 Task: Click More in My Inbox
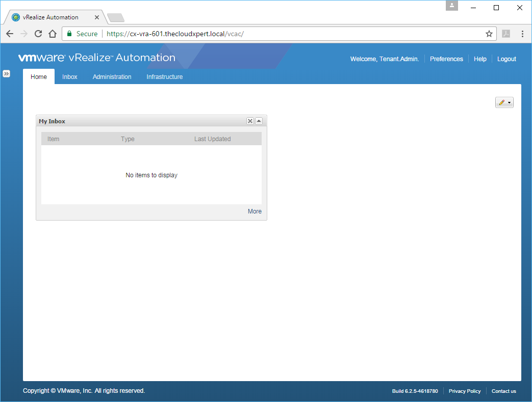[x=255, y=211]
